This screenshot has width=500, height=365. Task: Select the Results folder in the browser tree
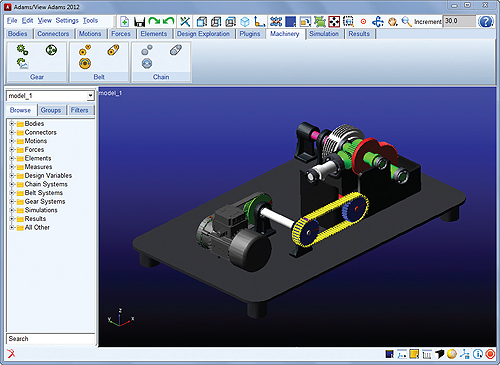(x=35, y=219)
